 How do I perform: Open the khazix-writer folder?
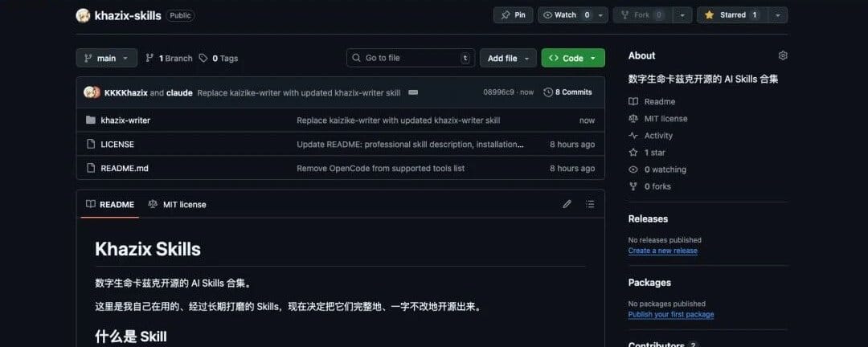pyautogui.click(x=125, y=120)
